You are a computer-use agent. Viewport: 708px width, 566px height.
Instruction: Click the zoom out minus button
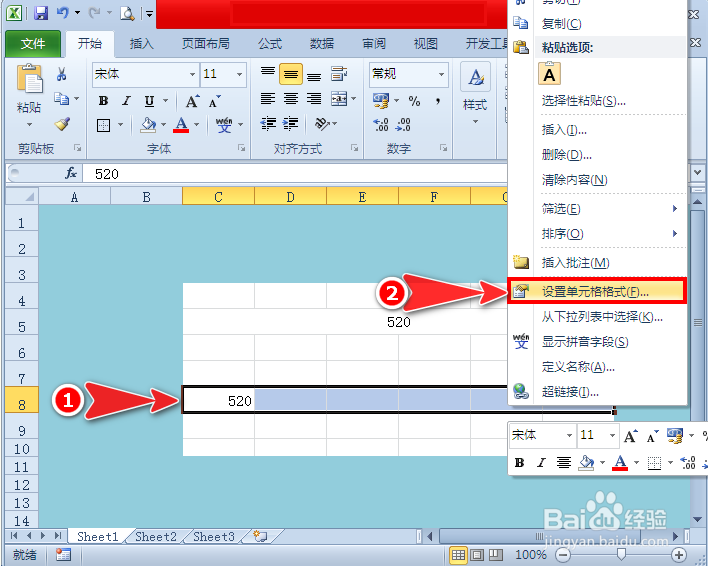point(563,554)
